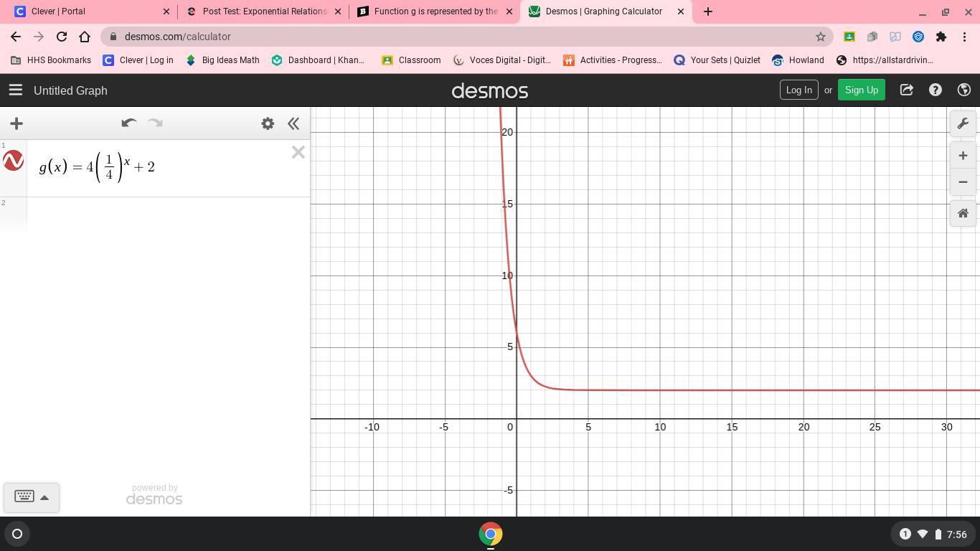Show the Desmos on-screen keypad
This screenshot has width=980, height=551.
click(x=32, y=497)
